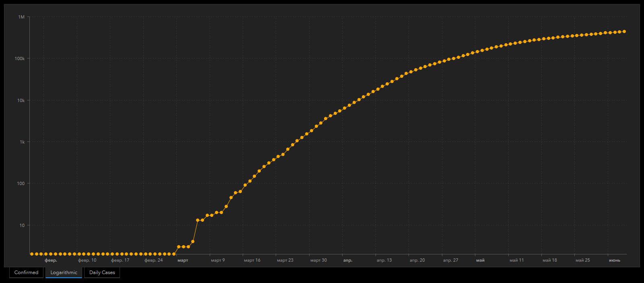Click the bold 'март' month label
Image resolution: width=644 pixels, height=283 pixels.
(183, 260)
